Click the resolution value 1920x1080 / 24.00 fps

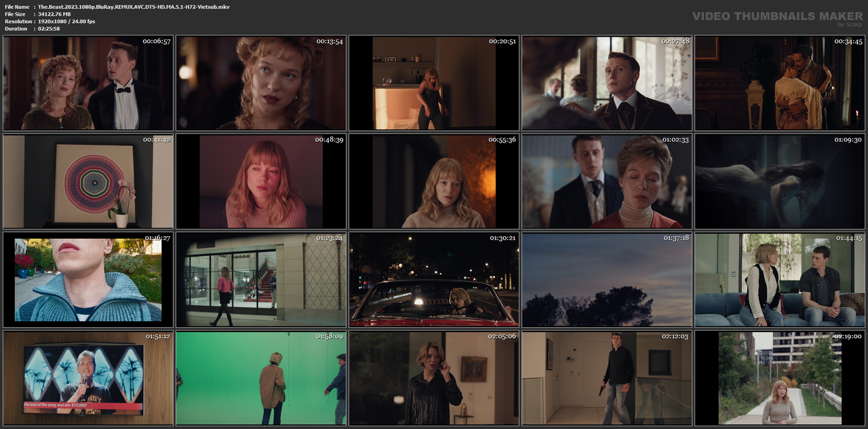[x=66, y=21]
